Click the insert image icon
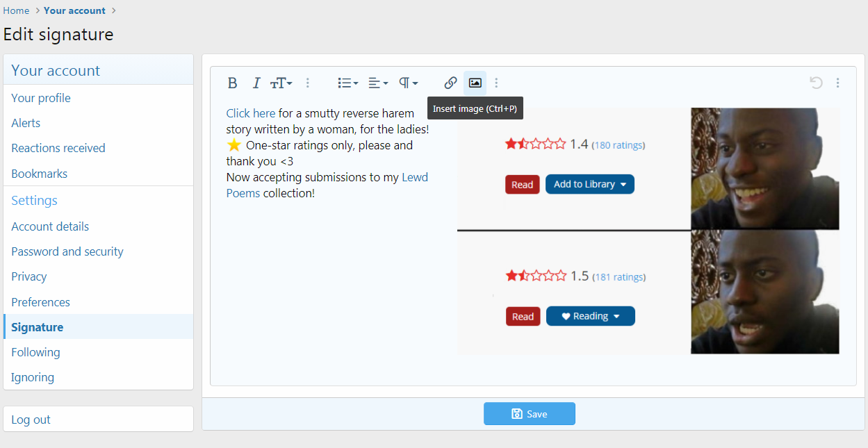868x448 pixels. [x=475, y=83]
